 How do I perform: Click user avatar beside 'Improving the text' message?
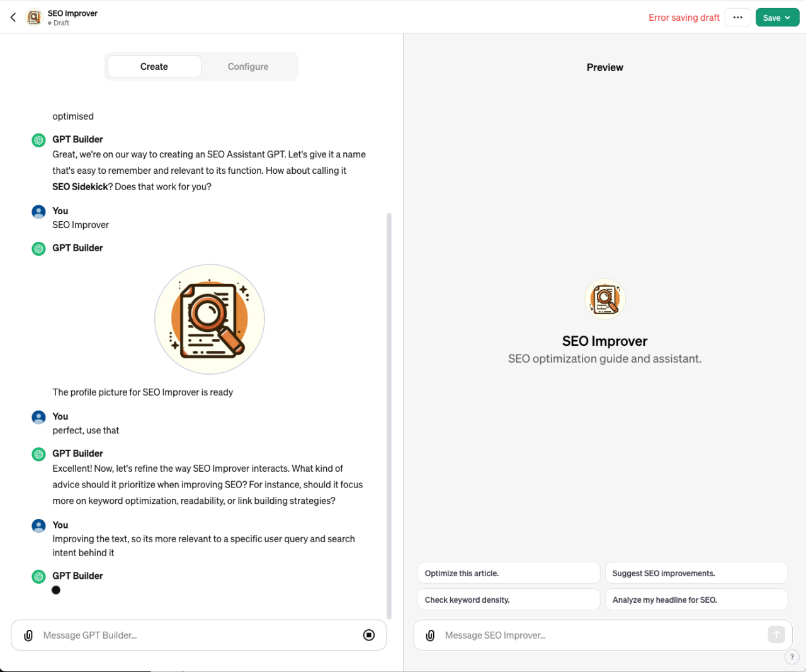(x=39, y=525)
